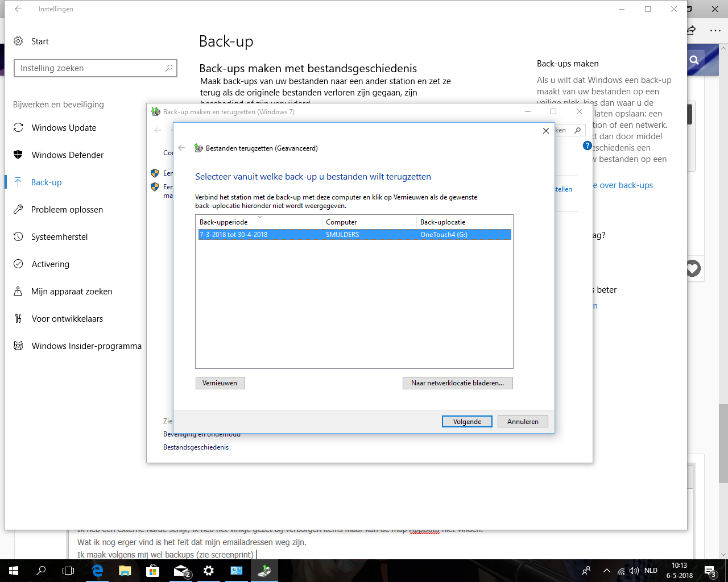This screenshot has height=582, width=728.
Task: Open Action Center notifications icon
Action: [710, 571]
